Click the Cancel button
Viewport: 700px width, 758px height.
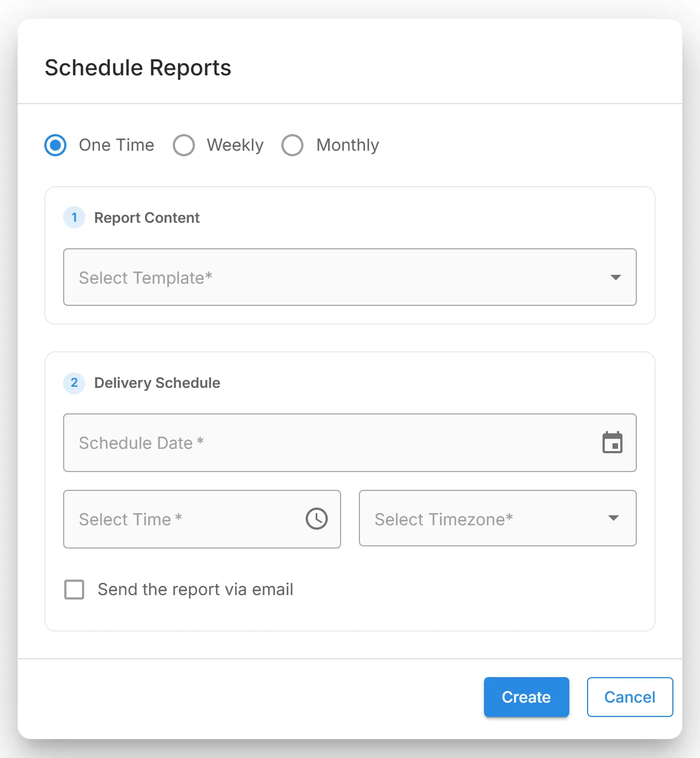(630, 697)
